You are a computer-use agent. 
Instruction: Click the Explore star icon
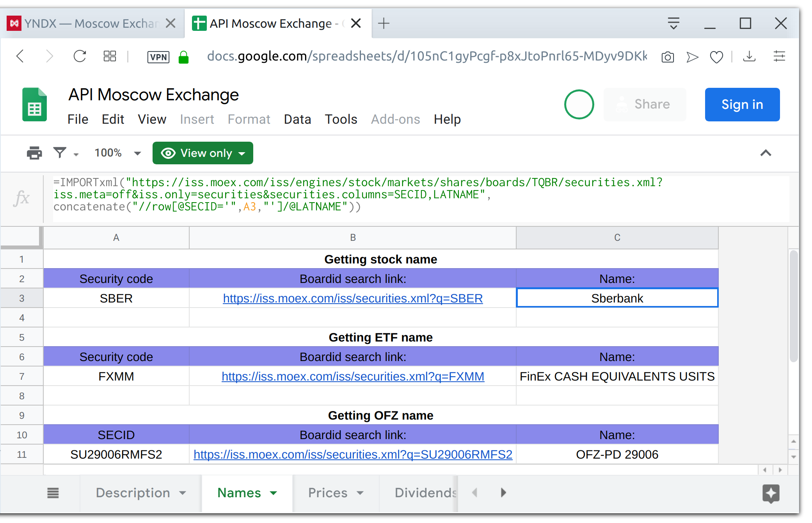[771, 493]
